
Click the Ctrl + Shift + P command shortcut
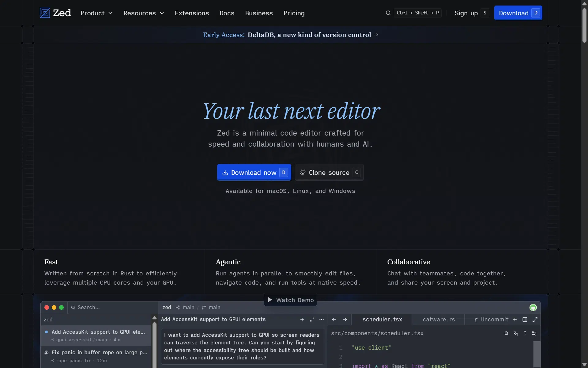point(417,13)
